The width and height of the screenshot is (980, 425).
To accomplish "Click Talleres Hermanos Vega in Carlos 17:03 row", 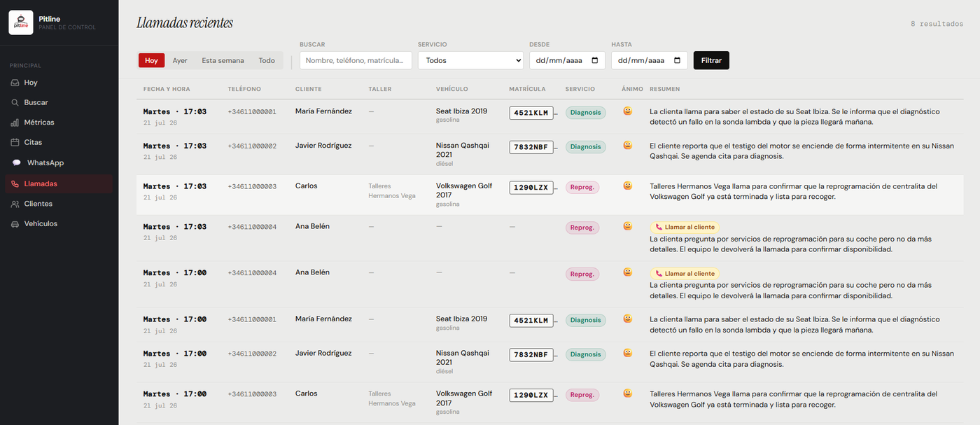I will point(392,191).
